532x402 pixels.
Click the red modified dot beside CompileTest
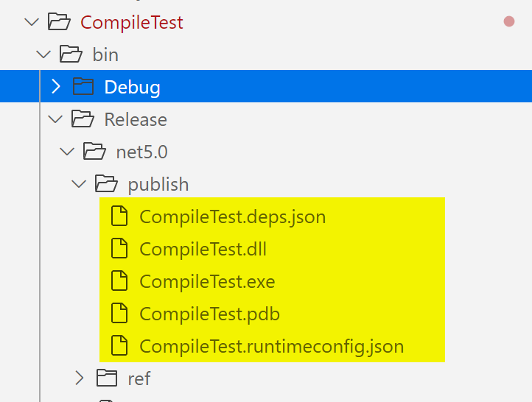tap(508, 21)
